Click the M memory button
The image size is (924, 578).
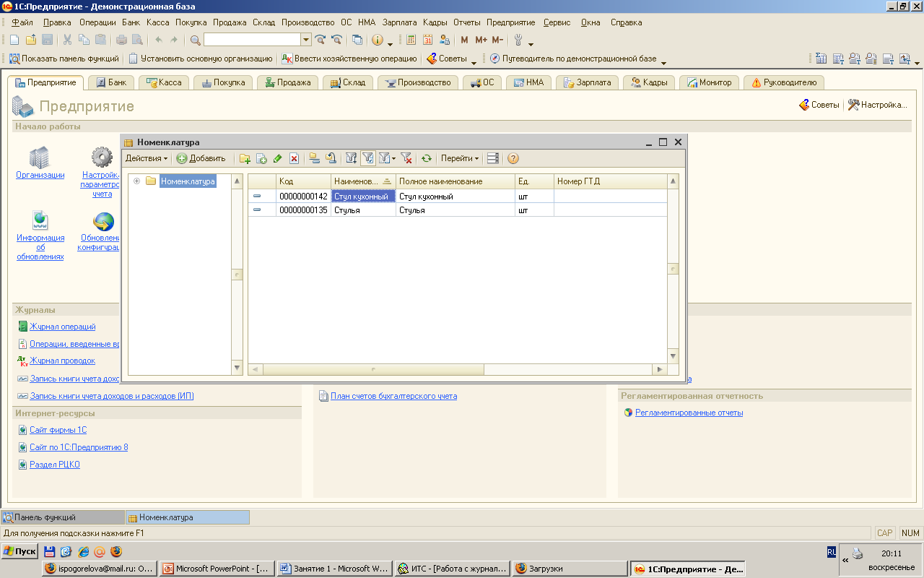click(464, 40)
